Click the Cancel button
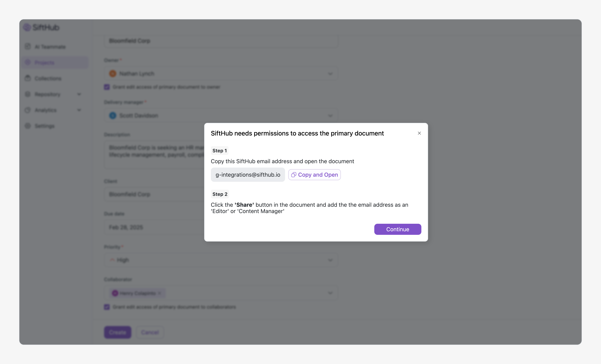Viewport: 601px width, 364px height. [x=150, y=332]
